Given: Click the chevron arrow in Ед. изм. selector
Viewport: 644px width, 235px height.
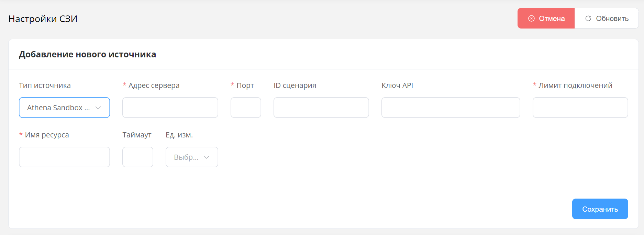Looking at the screenshot, I should pos(207,157).
